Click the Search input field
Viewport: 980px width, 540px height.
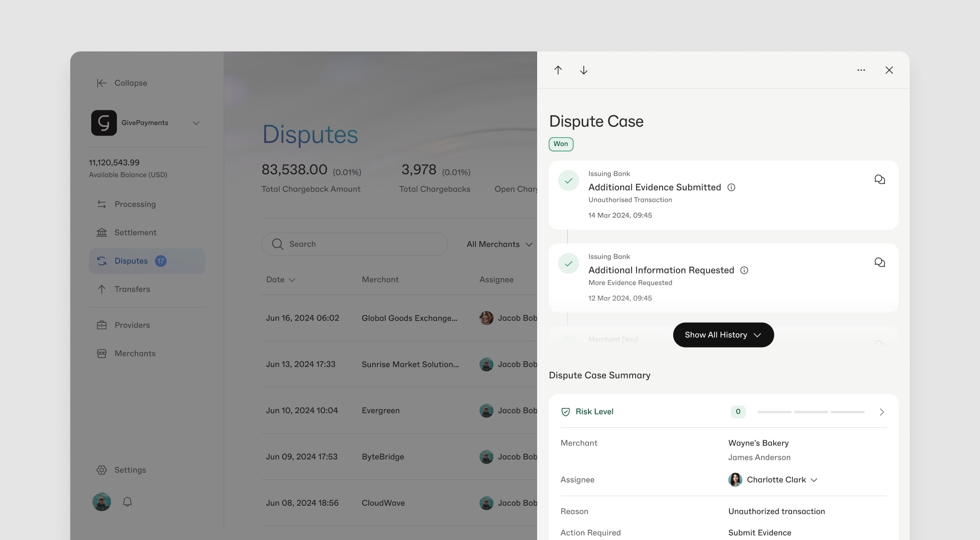(355, 244)
